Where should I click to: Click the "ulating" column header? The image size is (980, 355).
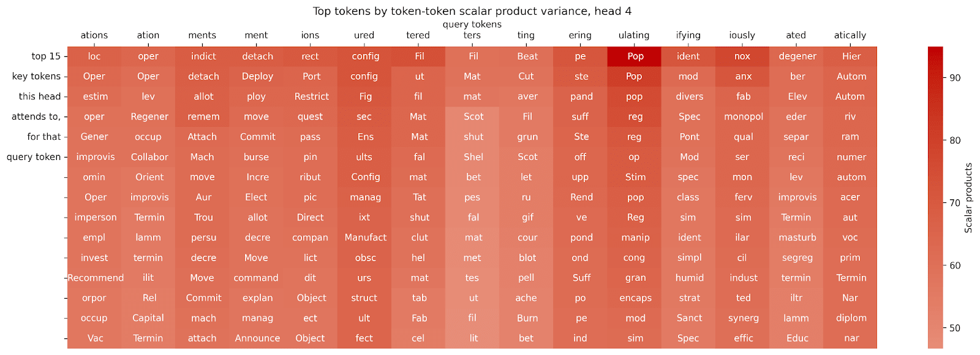(x=633, y=35)
